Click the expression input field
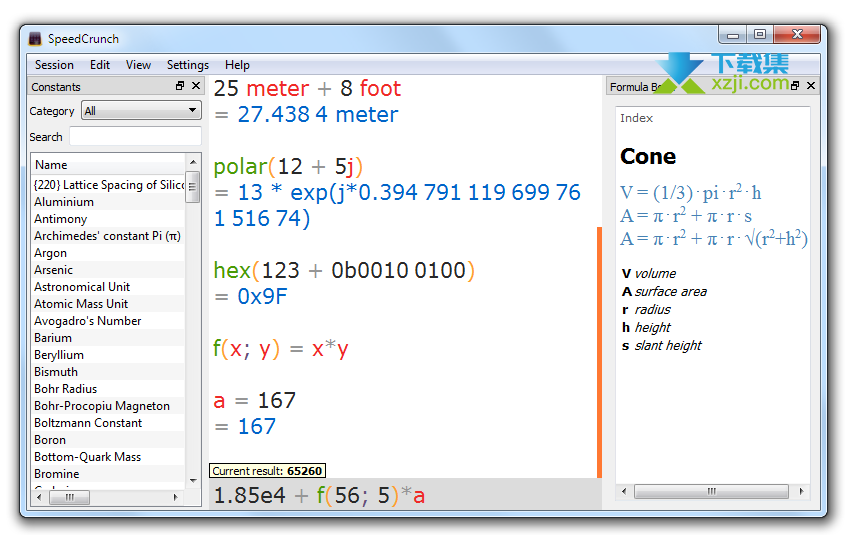The height and width of the screenshot is (535, 852). click(405, 495)
